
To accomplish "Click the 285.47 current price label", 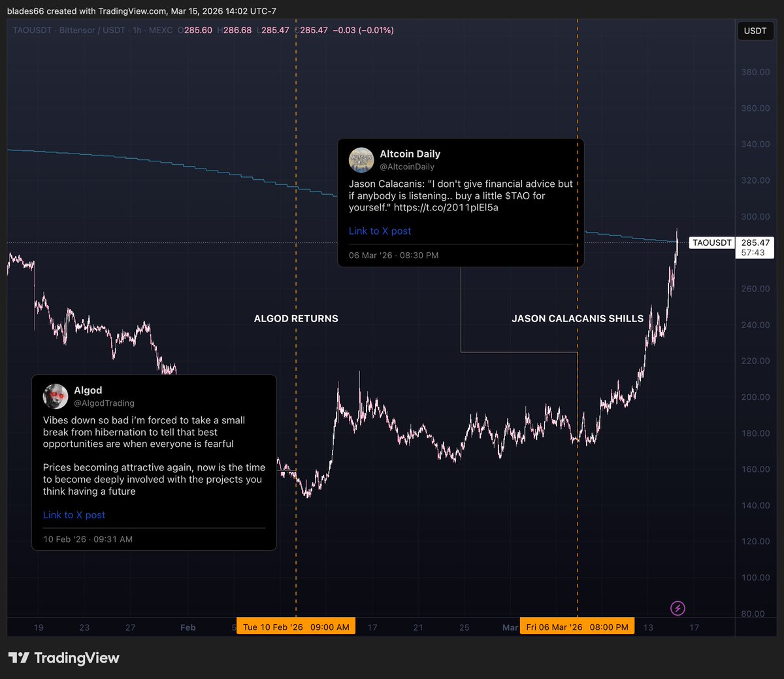I will tap(755, 242).
